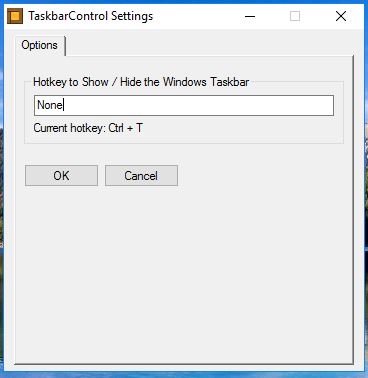
Task: Focus the hotkey input field showing None
Action: click(184, 105)
